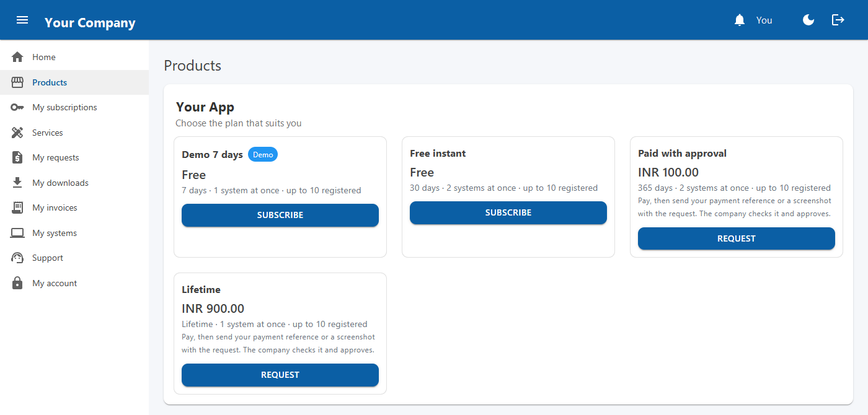
Task: Click the My invoices receipt icon
Action: (x=17, y=207)
